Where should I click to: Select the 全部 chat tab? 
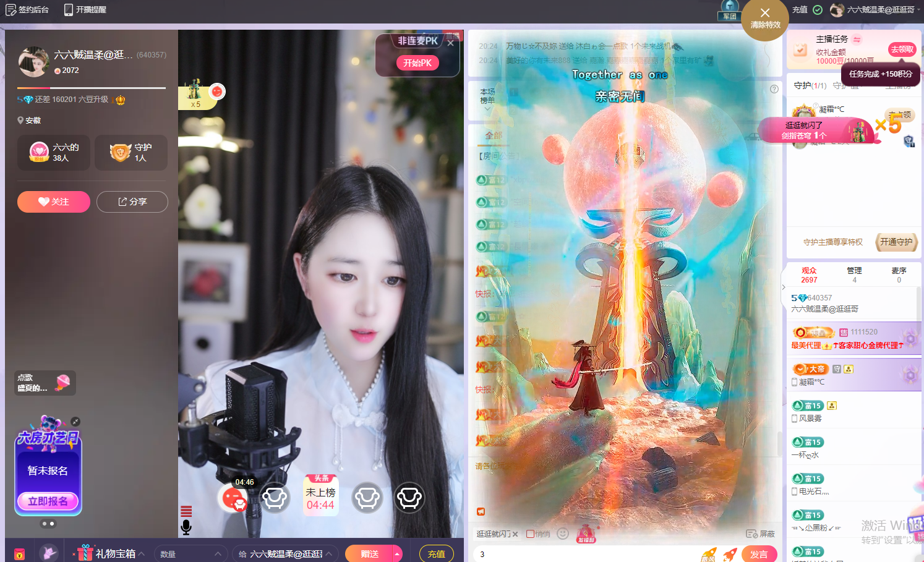(494, 135)
